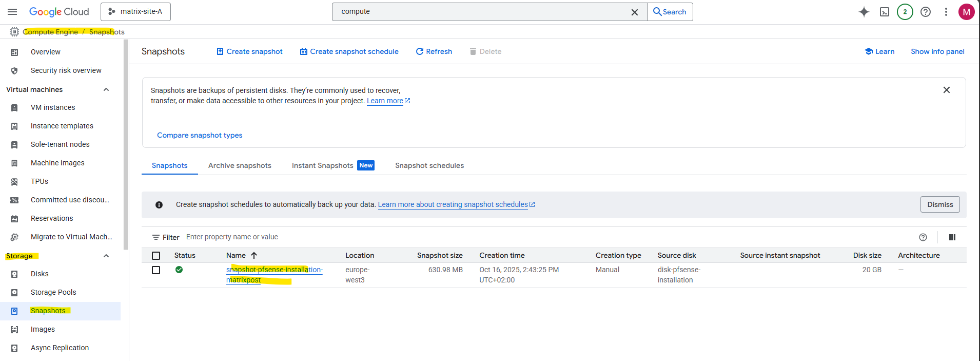Select the snapshot-pfsense-installation row checkbox
The height and width of the screenshot is (361, 980).
(156, 270)
